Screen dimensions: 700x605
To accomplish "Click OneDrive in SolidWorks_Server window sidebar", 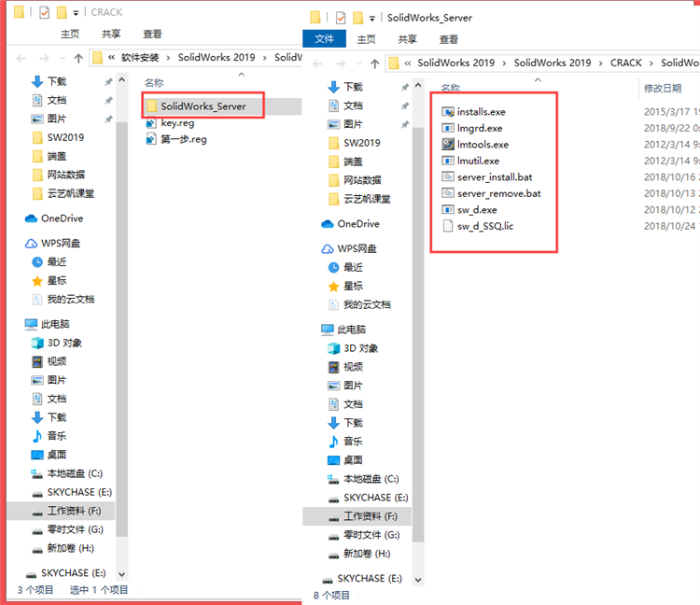I will coord(350,224).
